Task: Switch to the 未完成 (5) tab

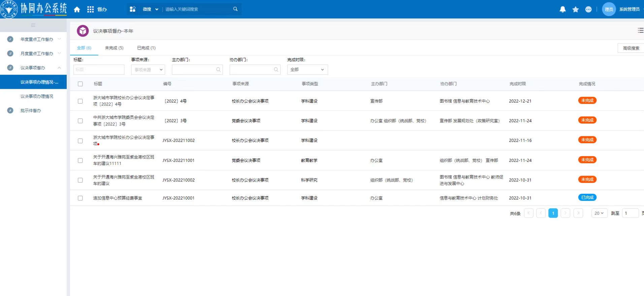Action: pyautogui.click(x=114, y=48)
